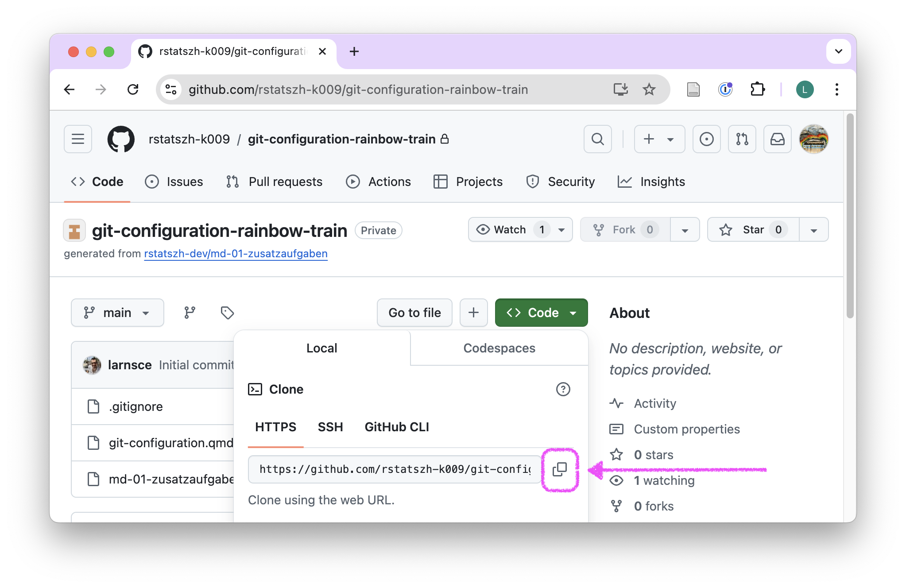Open the create new plus dropdown

tap(659, 139)
